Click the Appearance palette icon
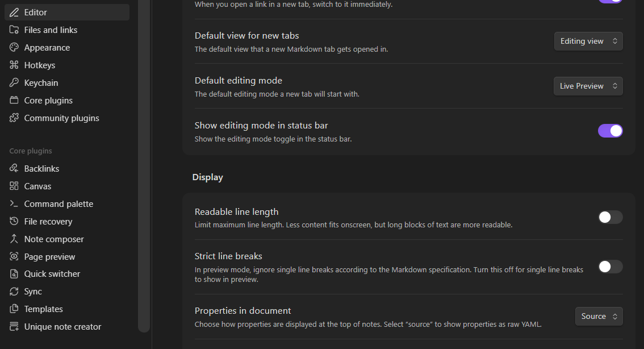This screenshot has height=349, width=644. point(14,48)
